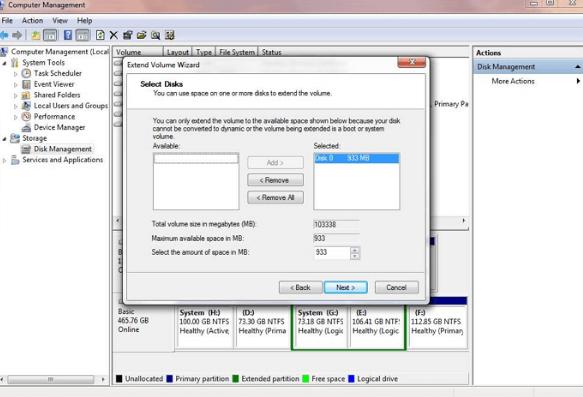
Task: Select the (E:) 106.41 GB partition
Action: (376, 326)
